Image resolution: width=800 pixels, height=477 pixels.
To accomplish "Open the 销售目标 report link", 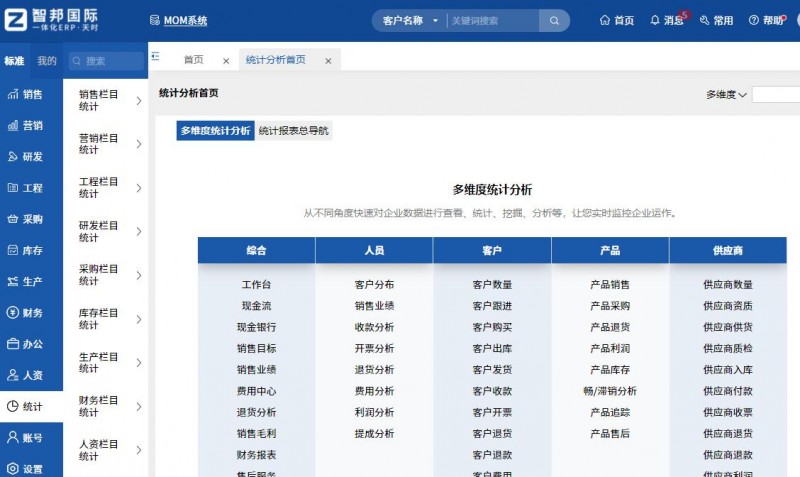I will [x=256, y=348].
